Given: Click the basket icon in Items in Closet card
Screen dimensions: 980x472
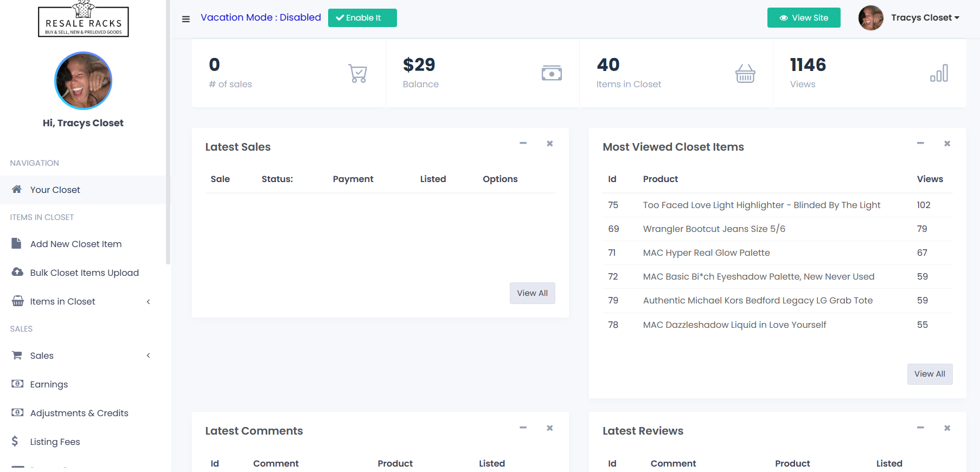Looking at the screenshot, I should (x=745, y=73).
